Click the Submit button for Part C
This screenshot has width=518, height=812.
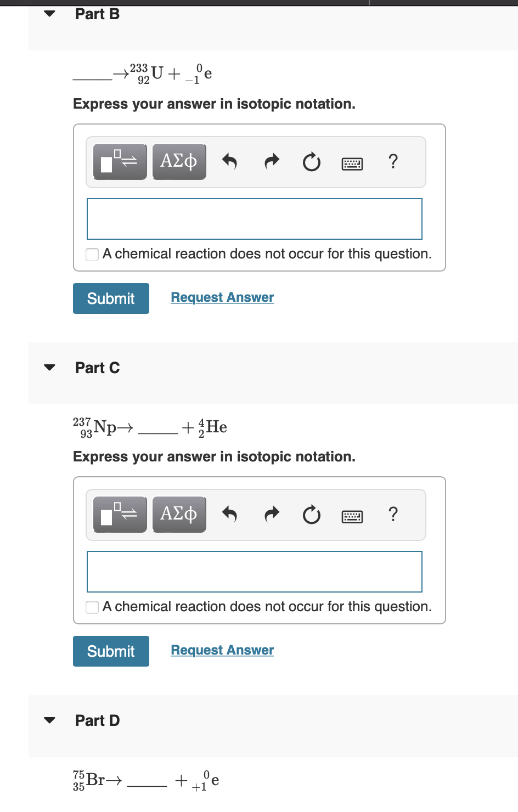pos(111,651)
